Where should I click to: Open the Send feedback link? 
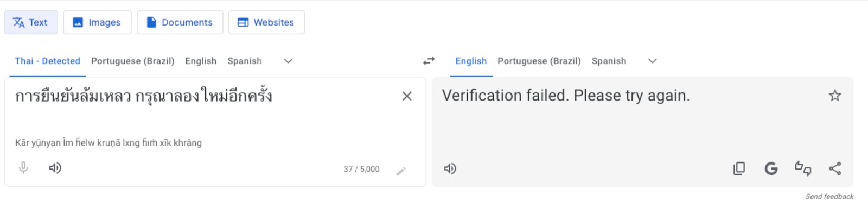click(x=829, y=197)
